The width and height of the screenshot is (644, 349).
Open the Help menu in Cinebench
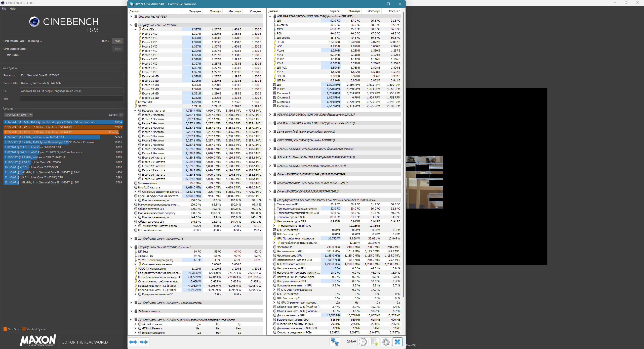click(x=13, y=9)
